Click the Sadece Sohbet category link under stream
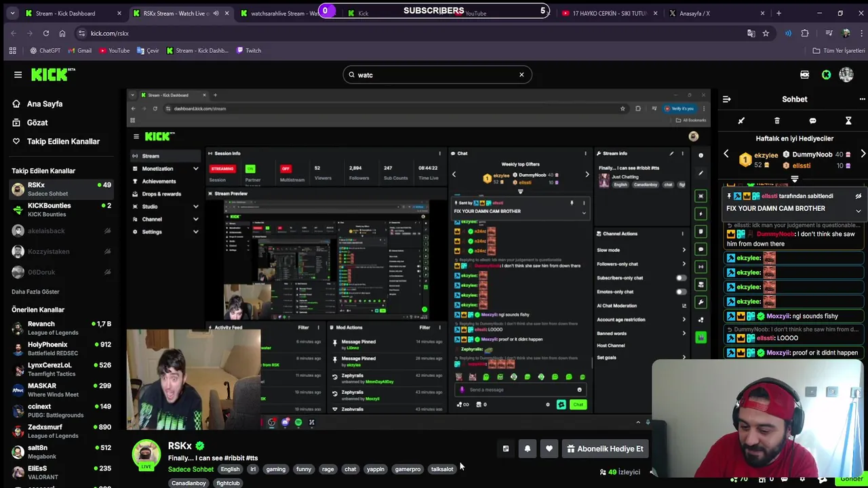This screenshot has width=868, height=488. (x=191, y=469)
